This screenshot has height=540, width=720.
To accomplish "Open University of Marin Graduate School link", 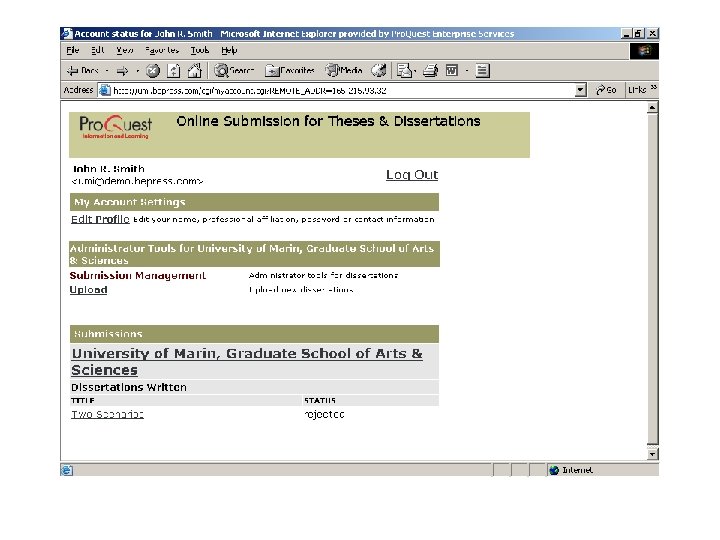I will [247, 361].
